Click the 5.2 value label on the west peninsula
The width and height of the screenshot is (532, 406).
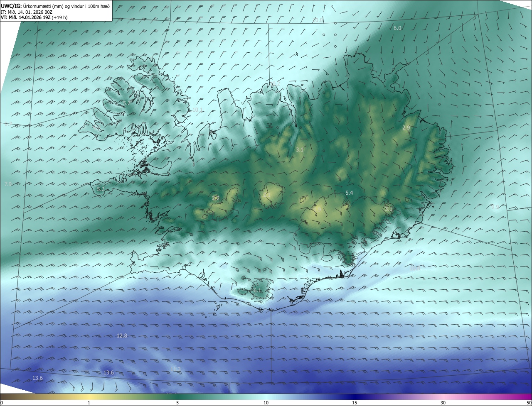101,189
